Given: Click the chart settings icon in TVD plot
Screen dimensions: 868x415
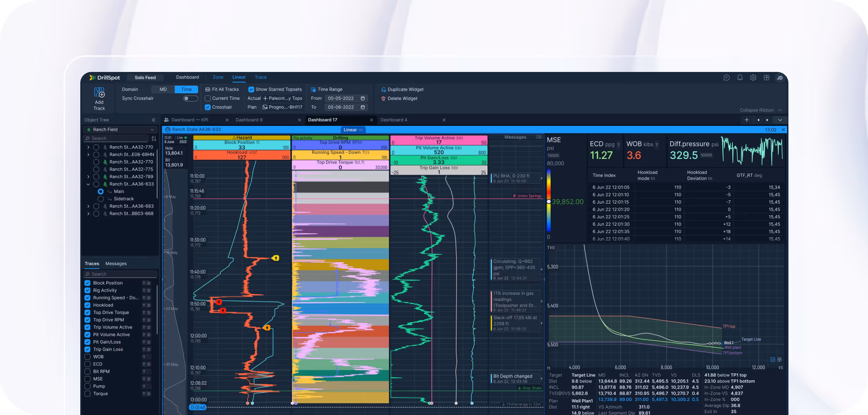Looking at the screenshot, I should 779,360.
